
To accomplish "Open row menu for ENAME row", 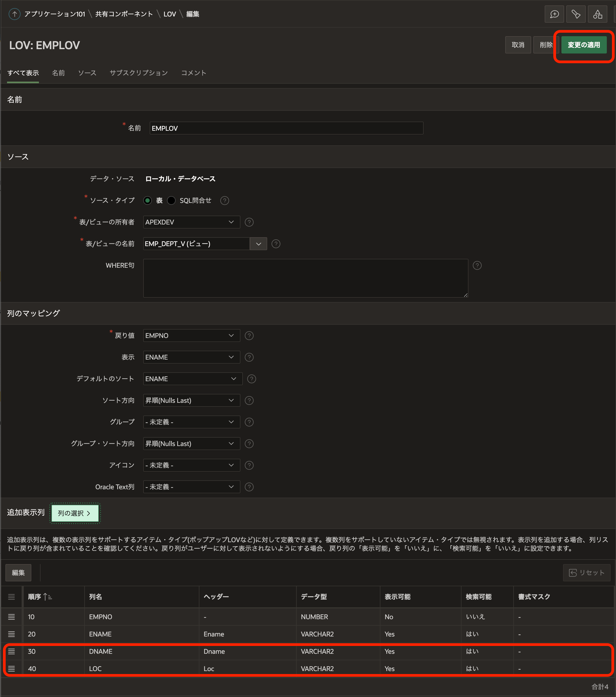I will [11, 634].
